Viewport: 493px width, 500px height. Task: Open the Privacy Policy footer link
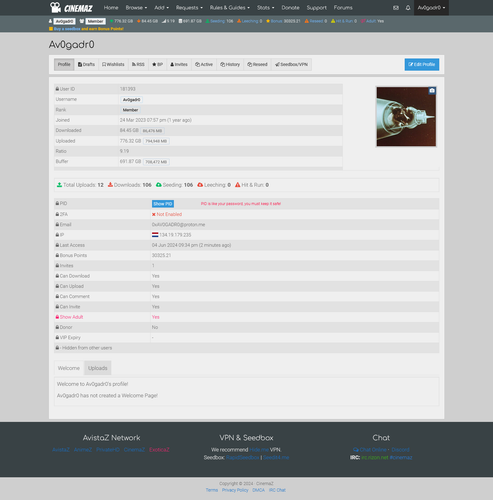(x=235, y=490)
